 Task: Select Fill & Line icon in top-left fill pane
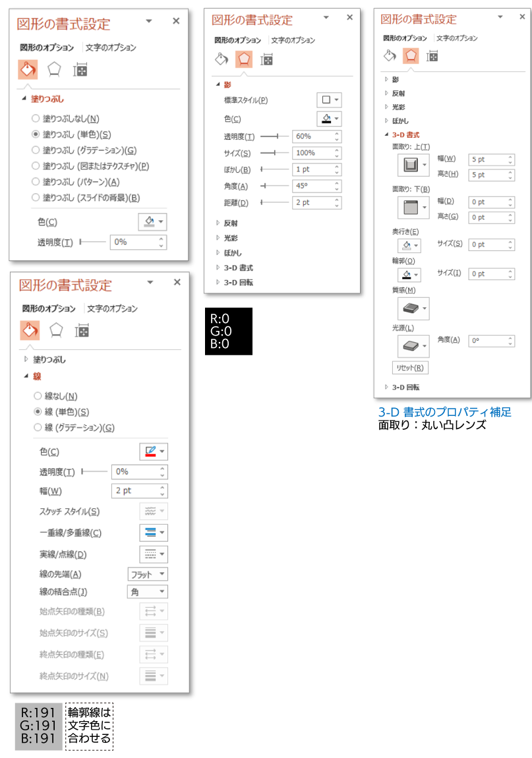tap(28, 70)
